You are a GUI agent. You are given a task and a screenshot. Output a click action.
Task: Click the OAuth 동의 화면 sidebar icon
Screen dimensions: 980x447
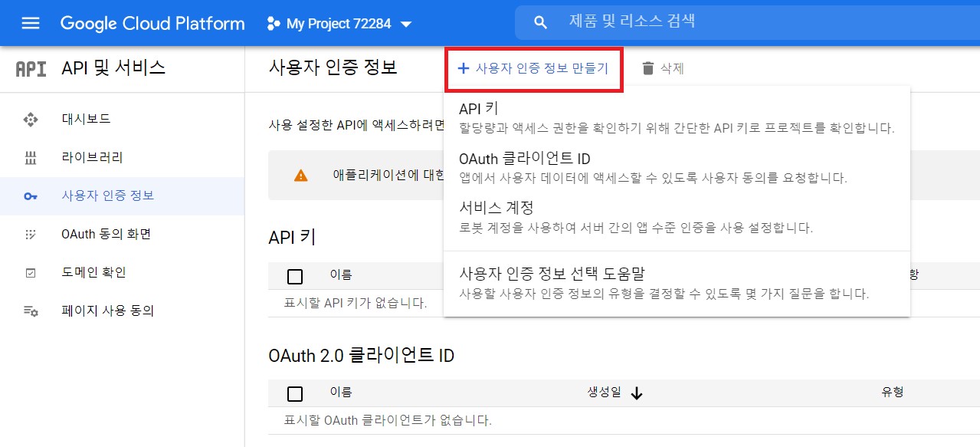click(x=31, y=235)
